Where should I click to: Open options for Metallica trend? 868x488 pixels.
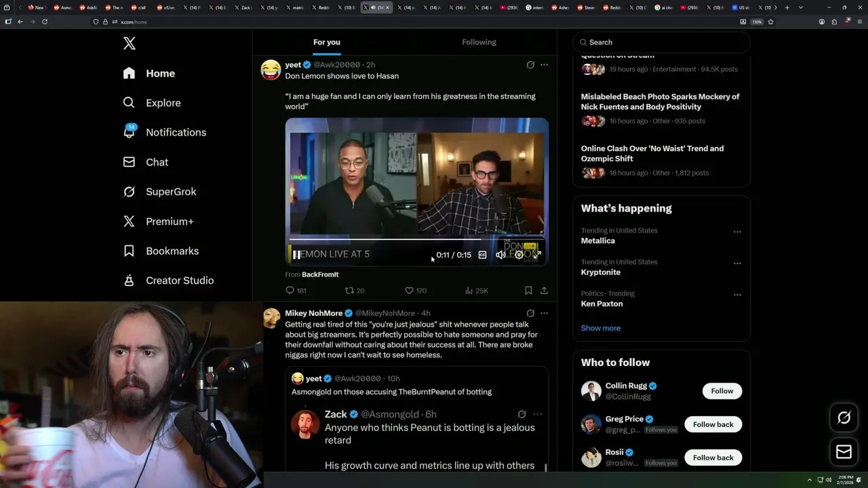pos(737,232)
